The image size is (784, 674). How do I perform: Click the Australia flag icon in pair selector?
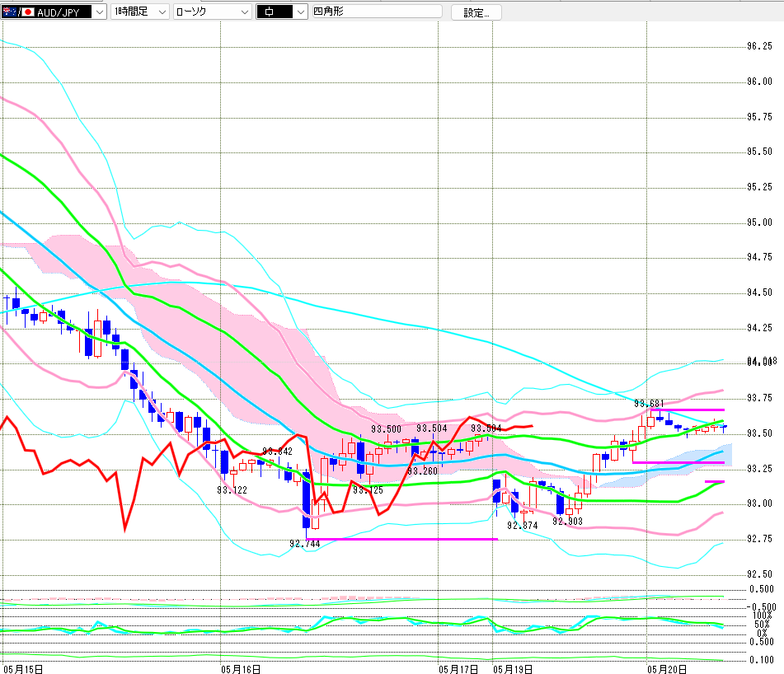pos(10,12)
